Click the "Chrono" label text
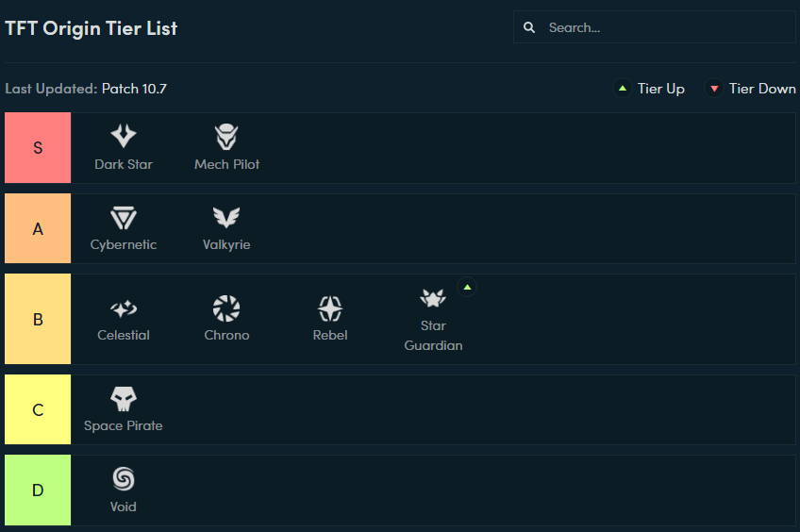Screen dimensions: 800x532 pos(227,335)
